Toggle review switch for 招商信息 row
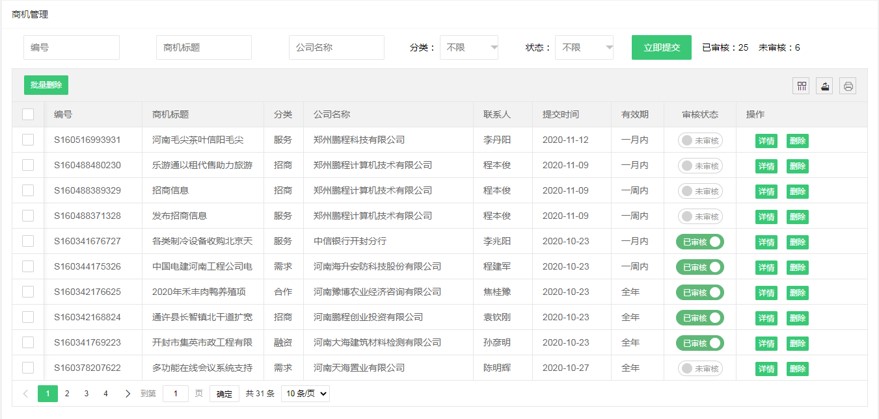879x419 pixels. (700, 191)
